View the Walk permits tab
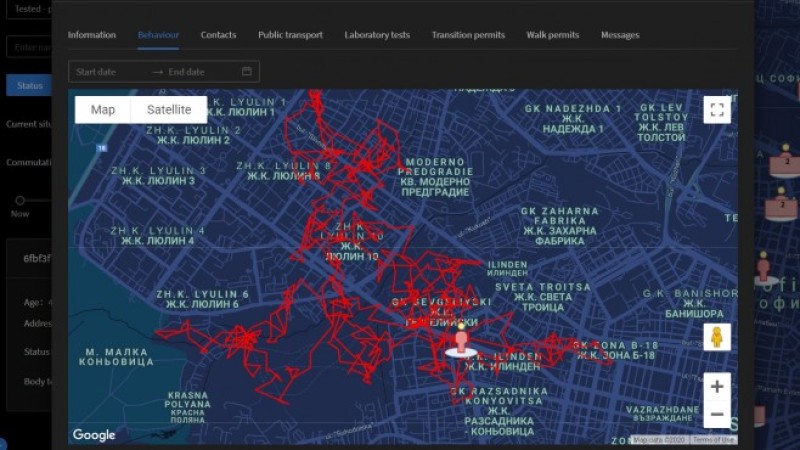This screenshot has width=800, height=450. click(x=553, y=35)
